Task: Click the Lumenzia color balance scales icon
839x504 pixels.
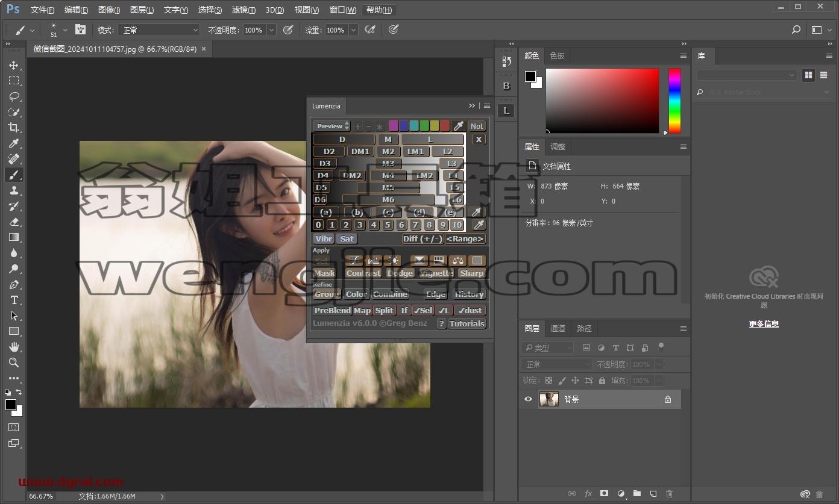Action: coord(458,261)
